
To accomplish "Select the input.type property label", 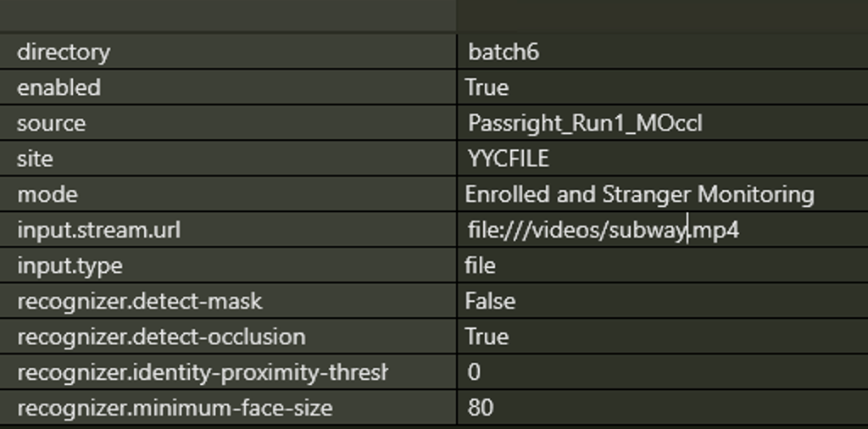I will [70, 265].
